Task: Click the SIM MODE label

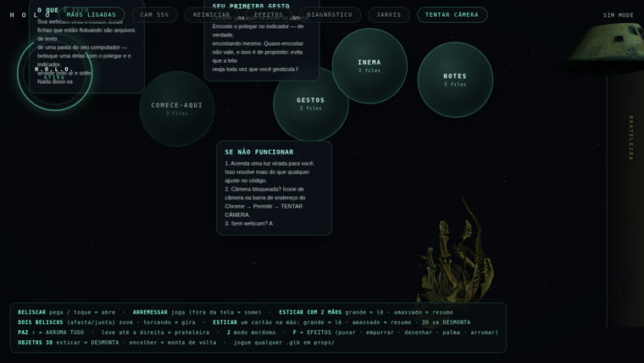Action: click(618, 15)
